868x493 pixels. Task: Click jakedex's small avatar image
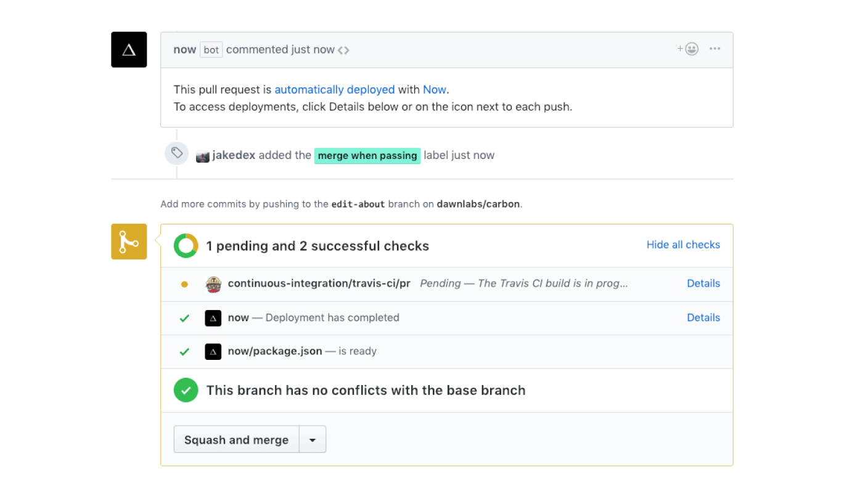click(203, 156)
